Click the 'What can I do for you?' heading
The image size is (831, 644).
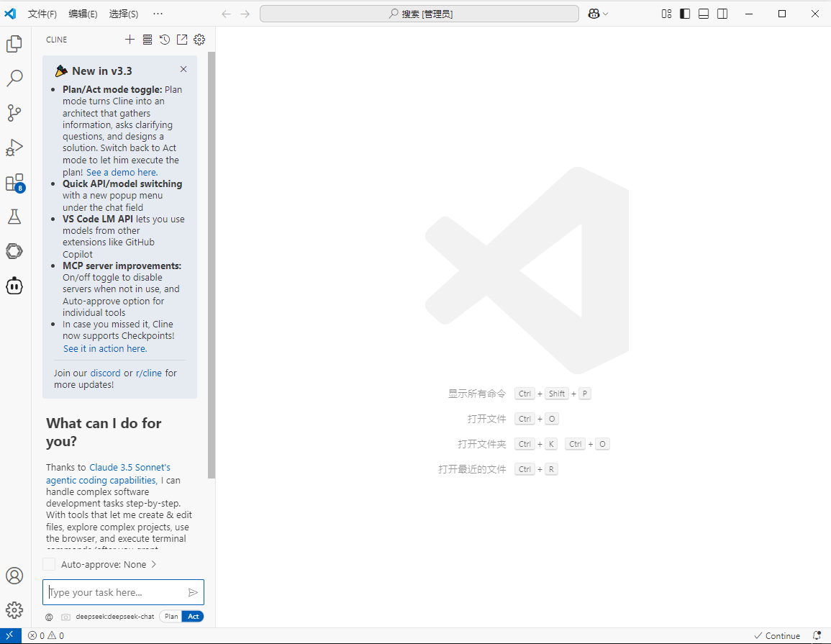(104, 432)
